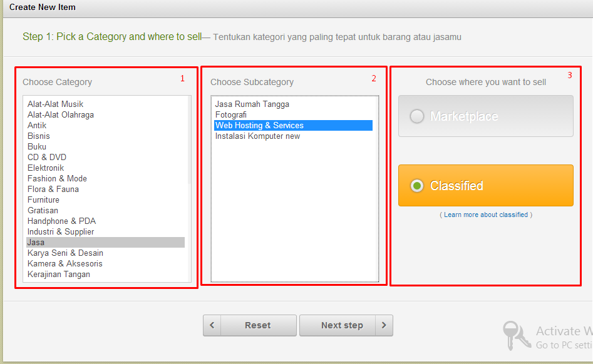Image resolution: width=593 pixels, height=364 pixels.
Task: Select Jasa Rumah Tangga subcategory
Action: [x=252, y=104]
